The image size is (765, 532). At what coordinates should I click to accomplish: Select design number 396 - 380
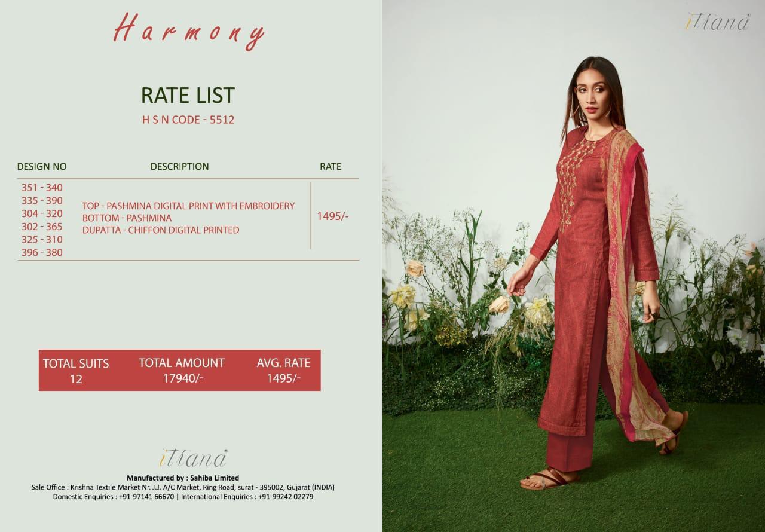point(42,252)
